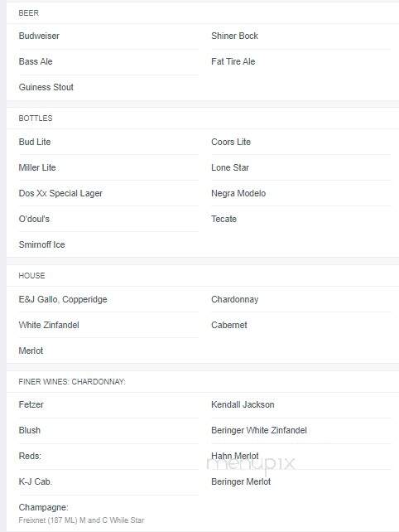Click the Budweiser beer item
The image size is (399, 532).
[x=39, y=36]
